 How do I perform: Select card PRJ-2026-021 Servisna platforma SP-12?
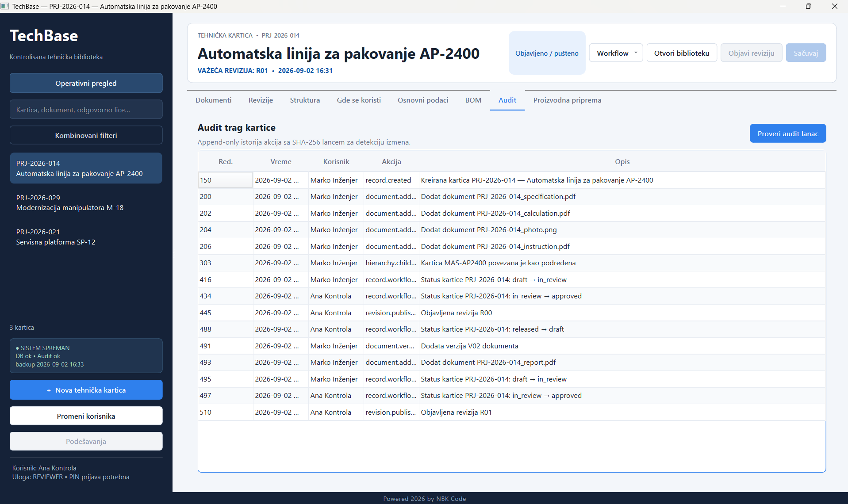coord(86,237)
